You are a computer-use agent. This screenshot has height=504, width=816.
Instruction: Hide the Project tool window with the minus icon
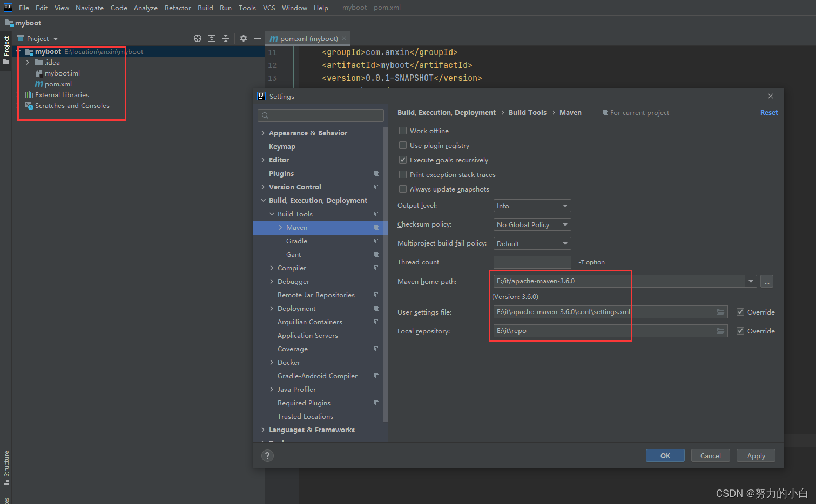[x=258, y=38]
